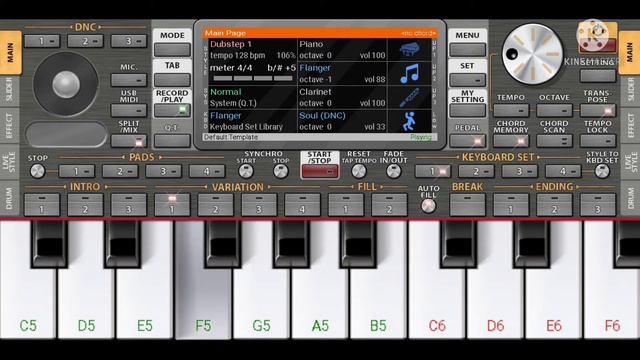Turn the silver data dial
This screenshot has width=640, height=360.
532,53
